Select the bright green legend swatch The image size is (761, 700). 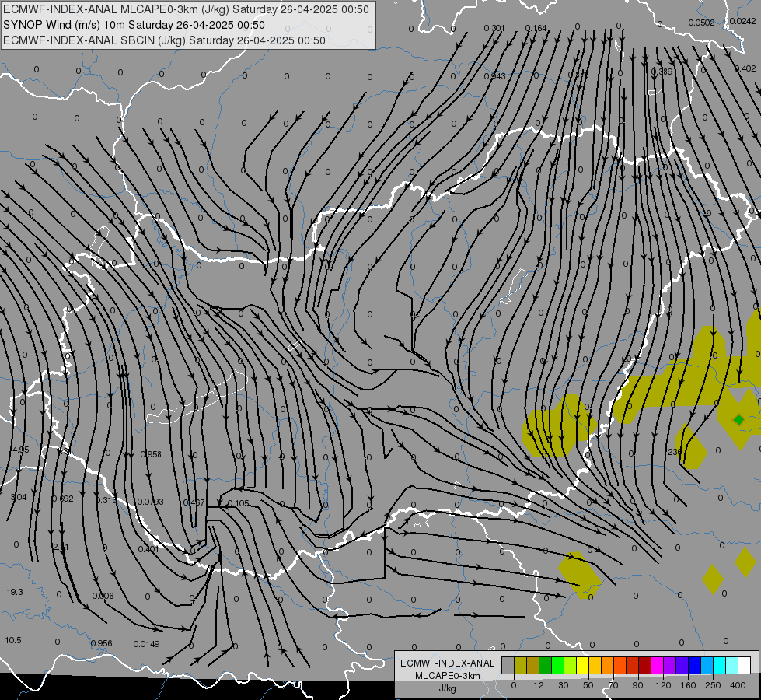pyautogui.click(x=557, y=665)
